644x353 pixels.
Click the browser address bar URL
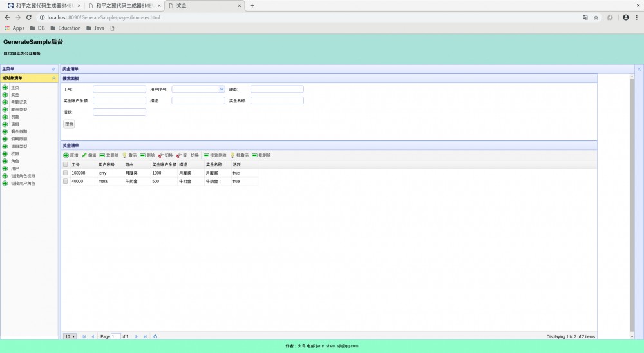click(104, 17)
